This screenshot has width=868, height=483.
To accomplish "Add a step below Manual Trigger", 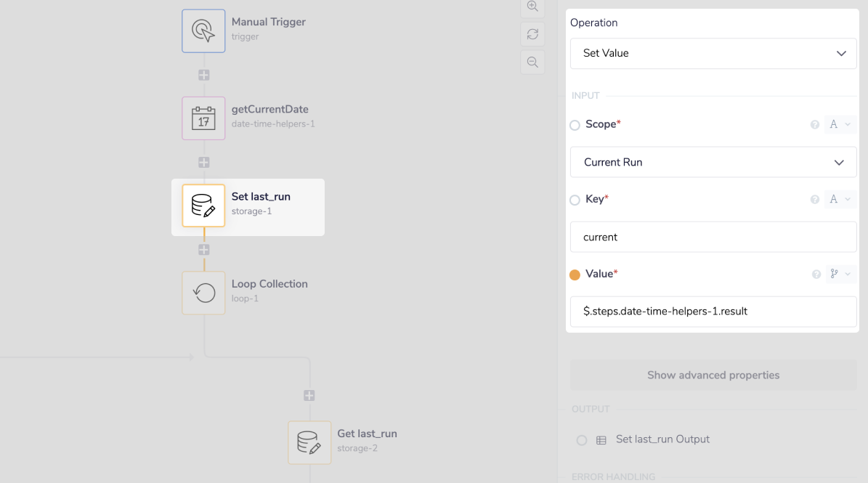I will click(204, 76).
